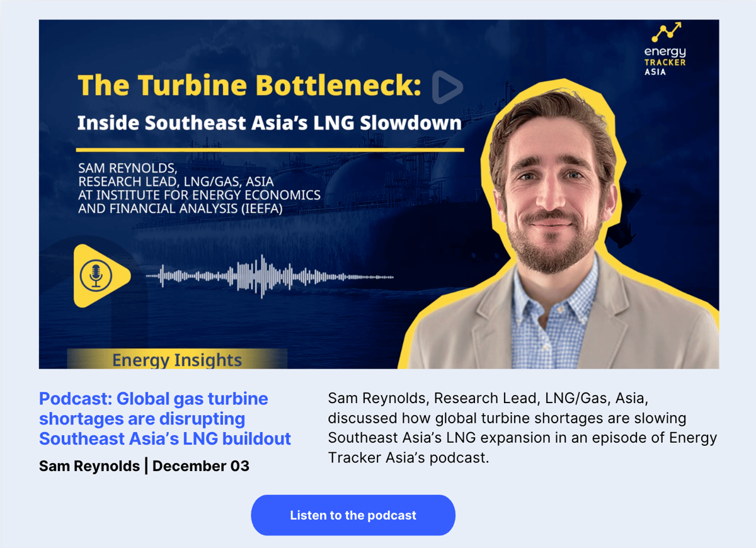The height and width of the screenshot is (548, 756).
Task: Select the 'Energy Insights' label
Action: [x=177, y=359]
